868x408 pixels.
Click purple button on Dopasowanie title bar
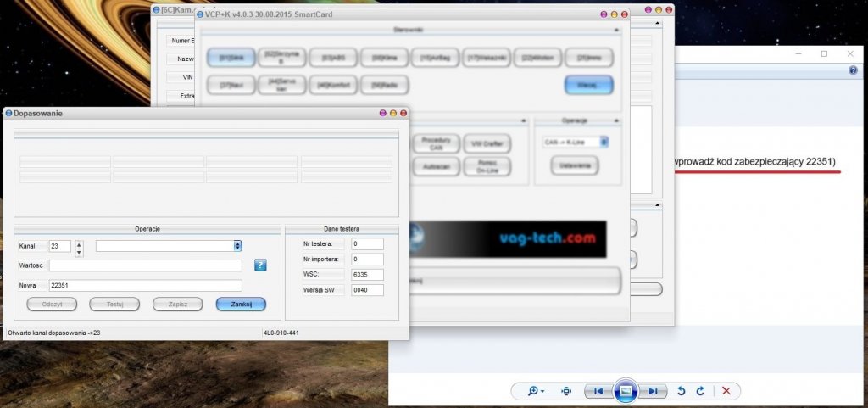[382, 113]
